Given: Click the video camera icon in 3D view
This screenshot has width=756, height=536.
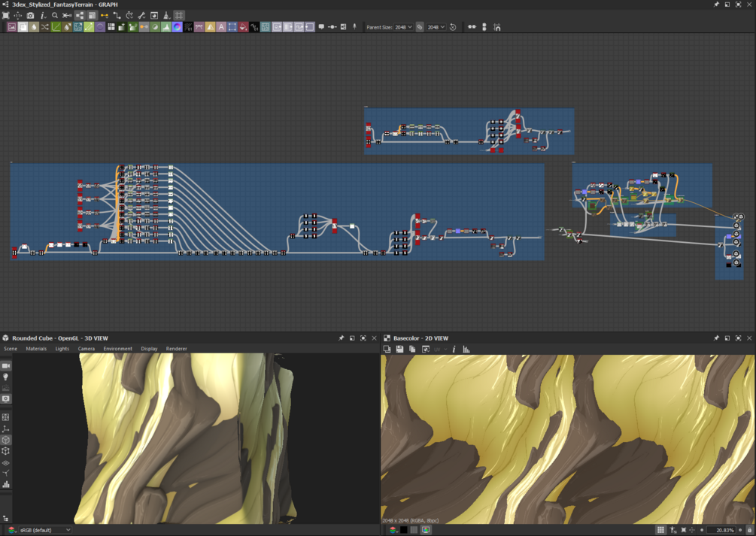Looking at the screenshot, I should tap(6, 366).
